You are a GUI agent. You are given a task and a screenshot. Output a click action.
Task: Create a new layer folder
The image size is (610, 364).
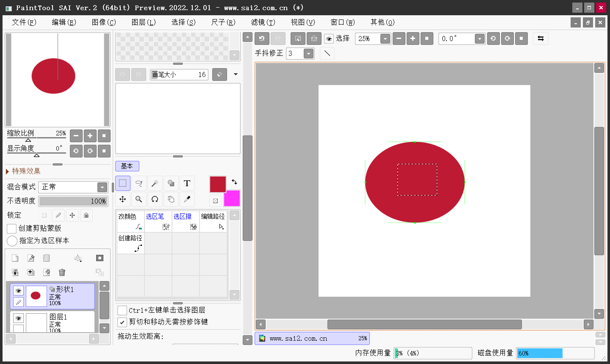[47, 258]
